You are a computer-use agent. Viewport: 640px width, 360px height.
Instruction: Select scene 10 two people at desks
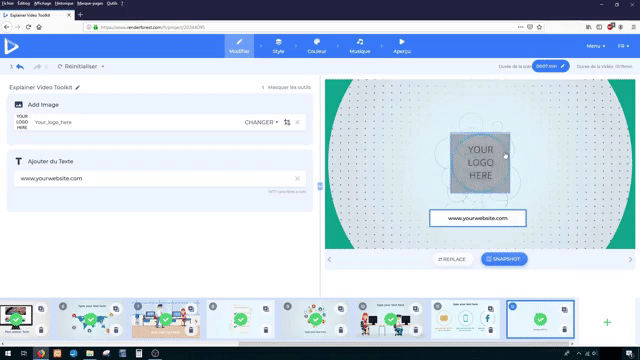391,319
